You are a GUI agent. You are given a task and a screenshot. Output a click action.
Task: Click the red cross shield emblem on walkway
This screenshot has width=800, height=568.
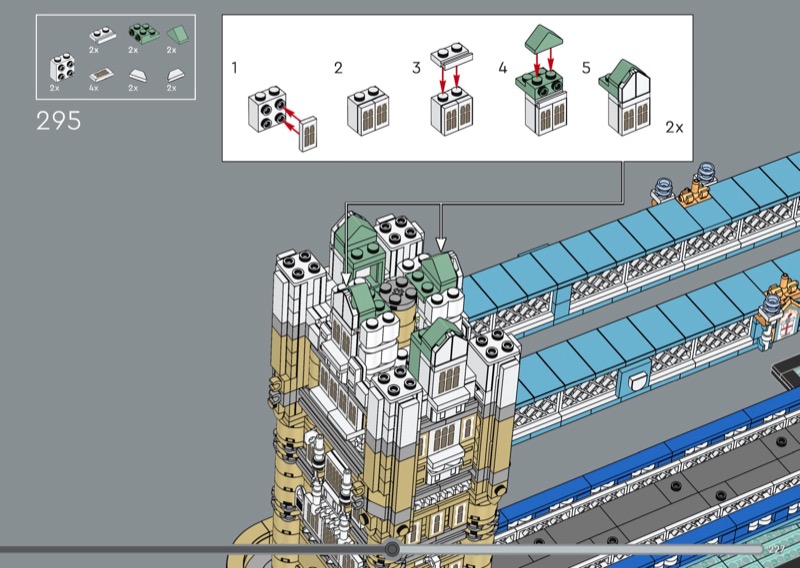(x=790, y=325)
